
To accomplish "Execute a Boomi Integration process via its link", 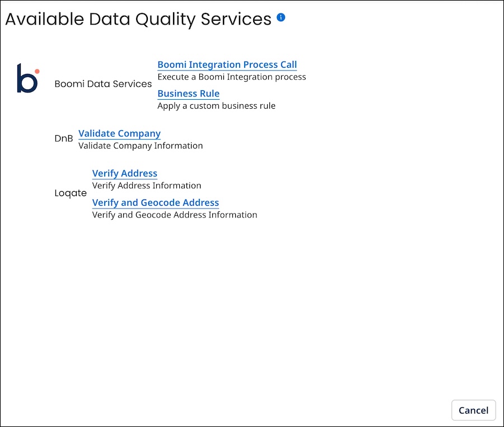I will pos(227,64).
